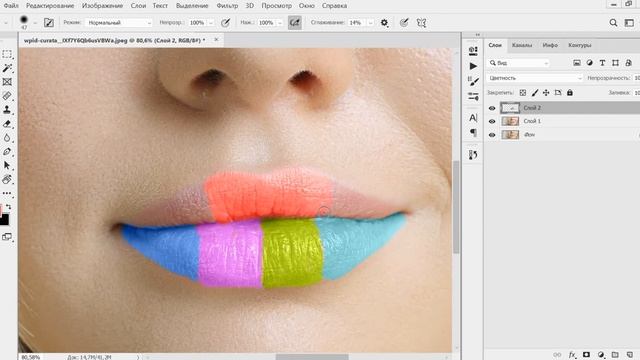Open the Файл menu

pos(11,6)
